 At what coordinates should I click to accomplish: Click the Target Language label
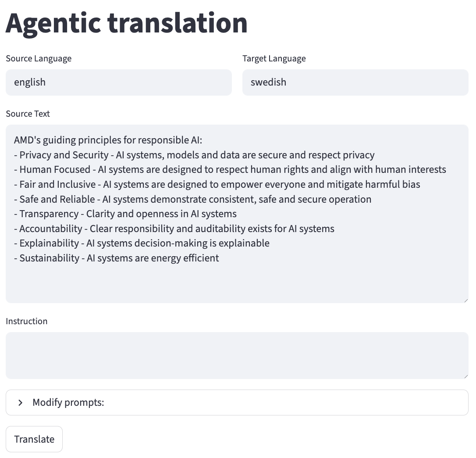tap(274, 59)
